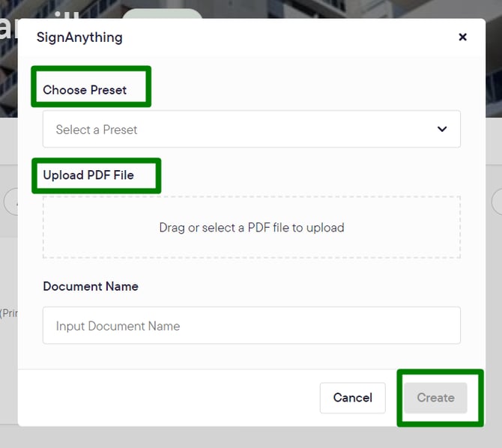Click the greyed-out Create button
This screenshot has height=448, width=502.
pyautogui.click(x=435, y=398)
